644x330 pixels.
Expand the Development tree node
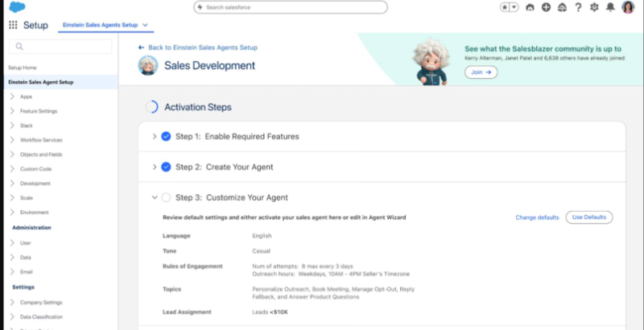pyautogui.click(x=12, y=184)
